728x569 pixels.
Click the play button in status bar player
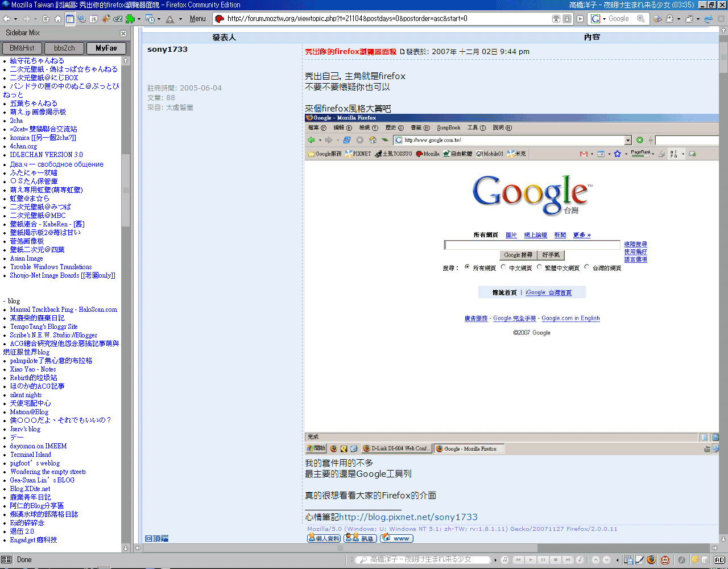click(x=531, y=560)
